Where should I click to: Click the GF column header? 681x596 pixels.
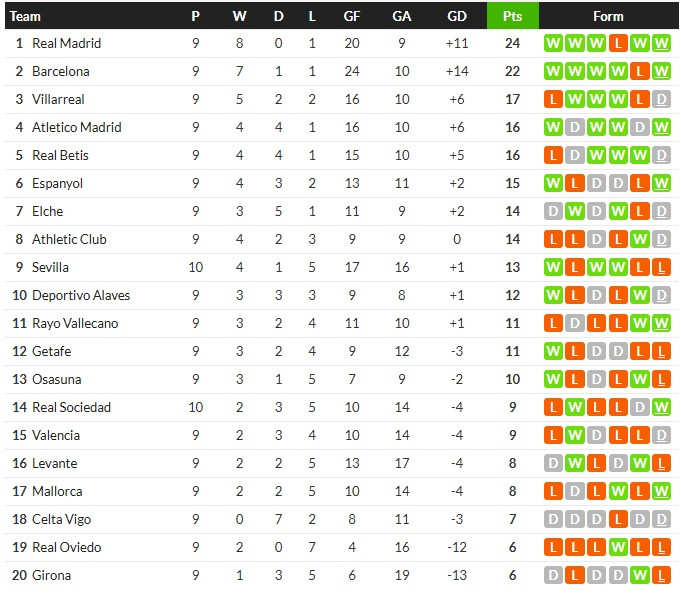coord(352,16)
